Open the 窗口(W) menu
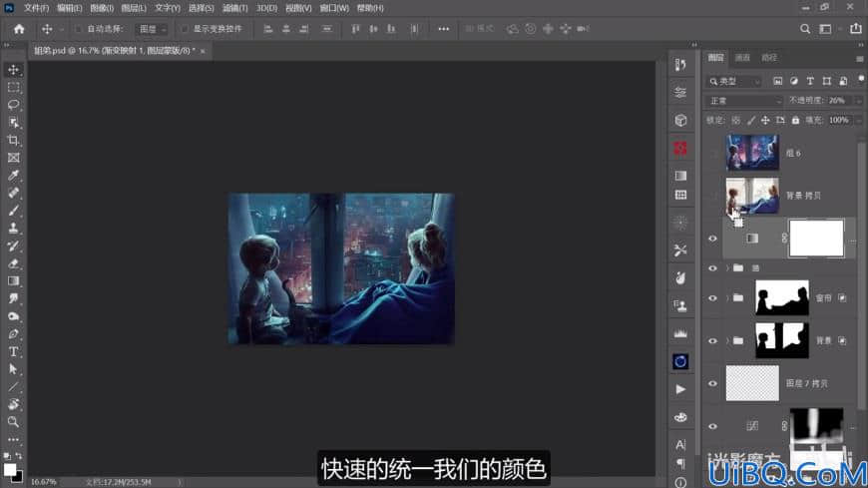 (x=334, y=8)
